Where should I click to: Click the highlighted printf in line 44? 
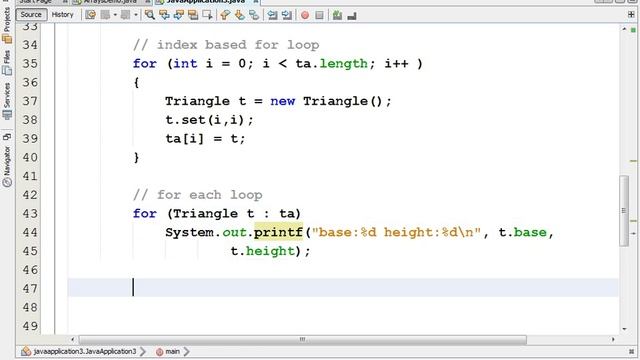point(278,232)
